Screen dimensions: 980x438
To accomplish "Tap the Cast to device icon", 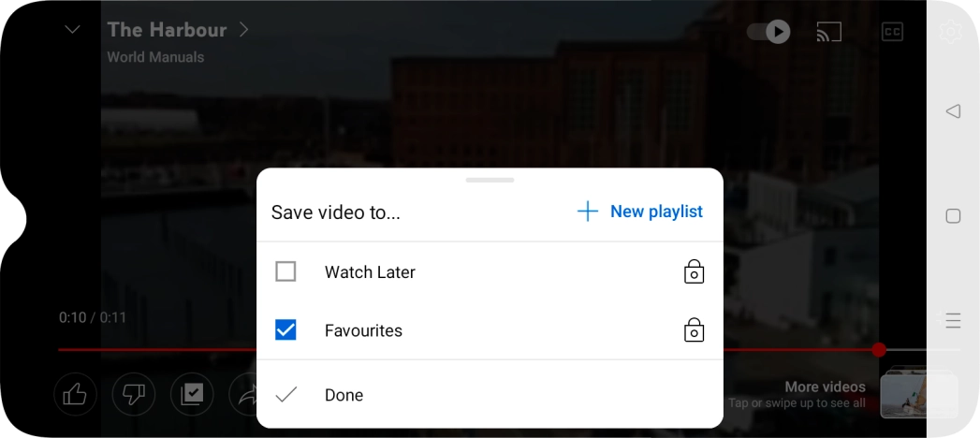I will click(x=828, y=32).
